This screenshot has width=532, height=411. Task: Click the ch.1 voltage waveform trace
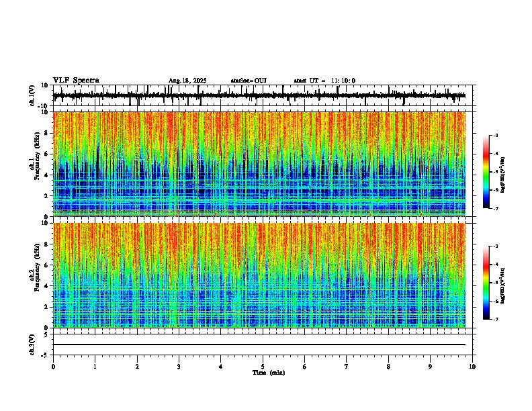pyautogui.click(x=259, y=95)
